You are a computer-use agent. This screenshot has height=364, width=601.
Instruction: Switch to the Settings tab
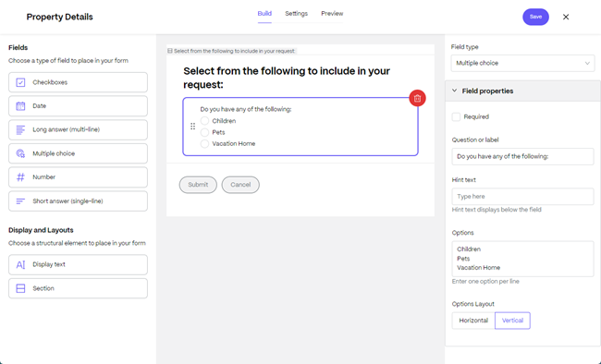[x=296, y=14]
